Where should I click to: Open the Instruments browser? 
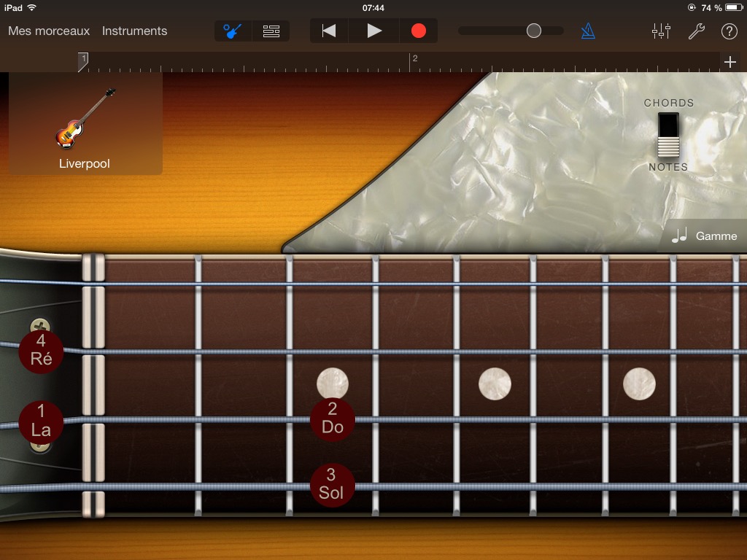[x=135, y=31]
